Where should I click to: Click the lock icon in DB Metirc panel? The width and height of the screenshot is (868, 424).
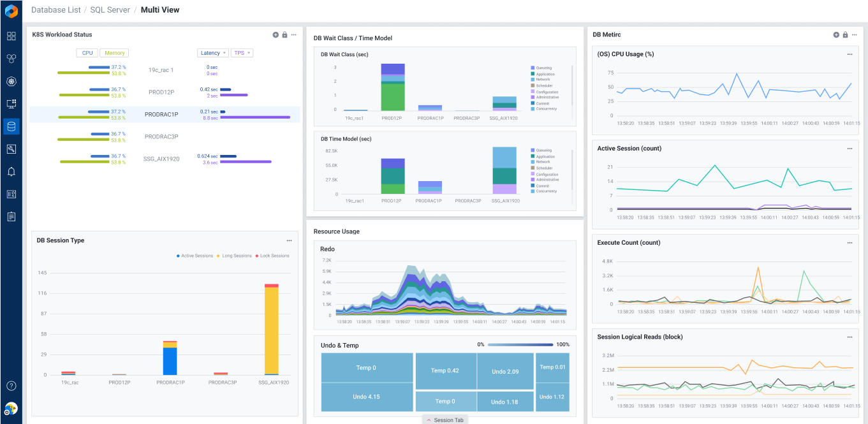point(845,34)
